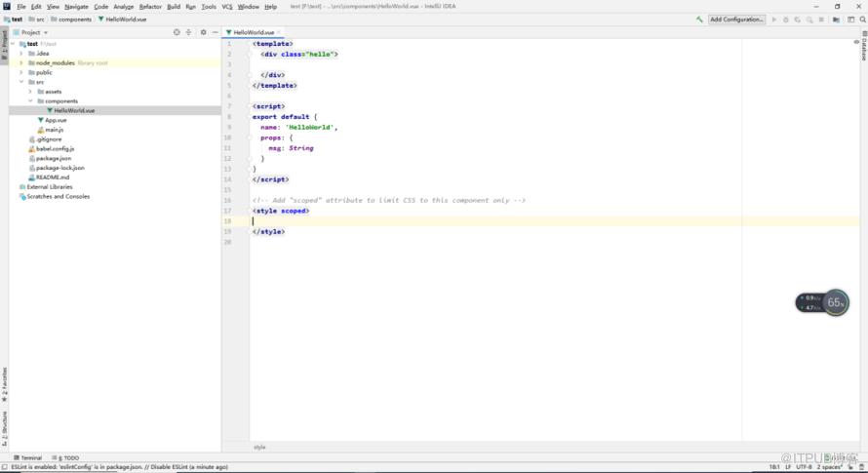The width and height of the screenshot is (868, 473).
Task: Open the Analyze menu
Action: point(124,7)
